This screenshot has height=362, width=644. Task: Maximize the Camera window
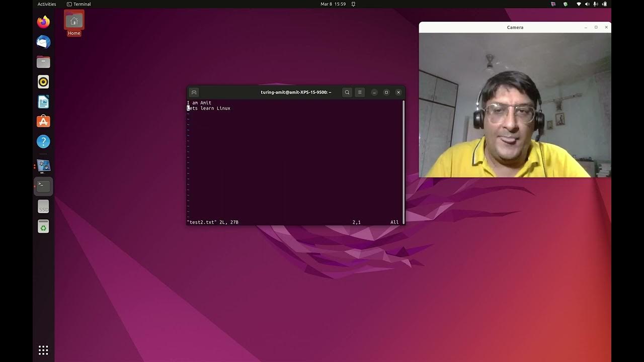point(596,27)
